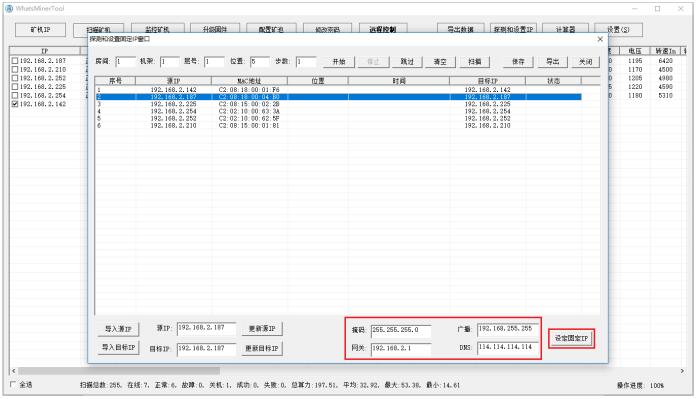Select row 3 with source IP 192.168.2.225
Screen dimensions: 697x399
[338, 104]
